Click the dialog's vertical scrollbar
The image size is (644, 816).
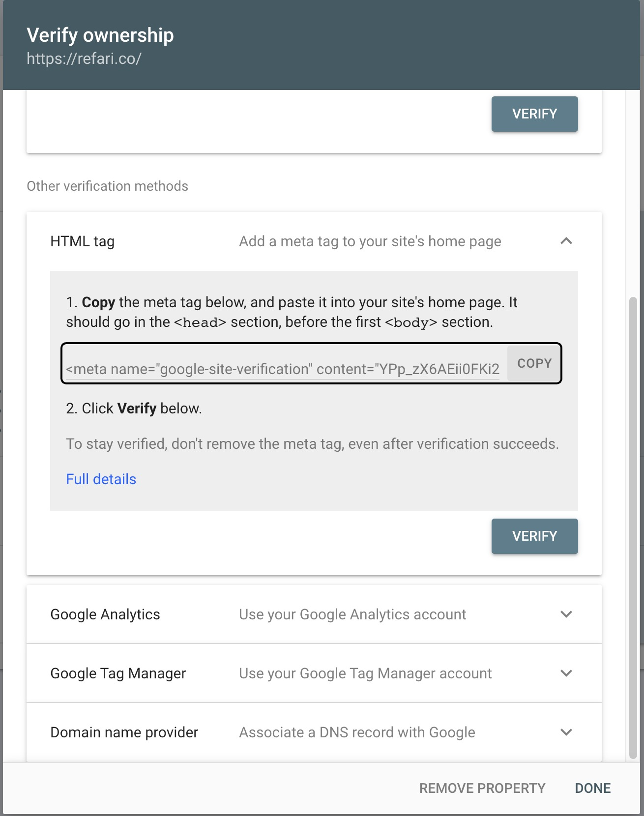tap(633, 528)
